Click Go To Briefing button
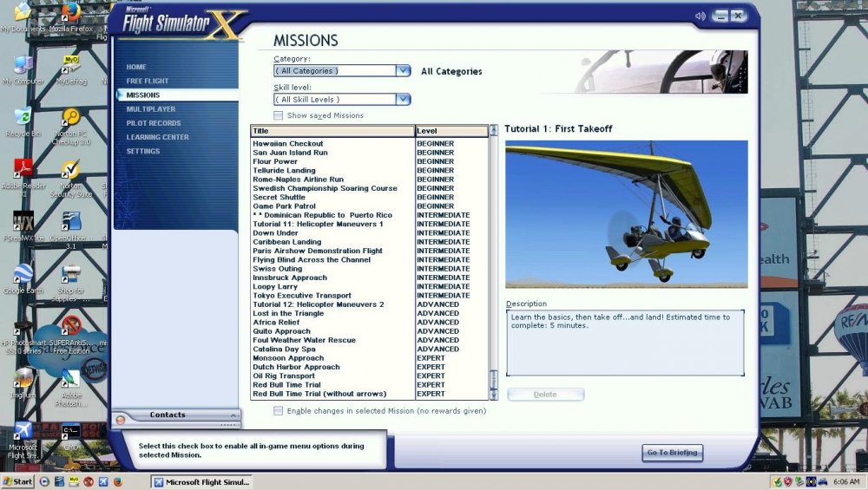The width and height of the screenshot is (868, 490). tap(672, 453)
